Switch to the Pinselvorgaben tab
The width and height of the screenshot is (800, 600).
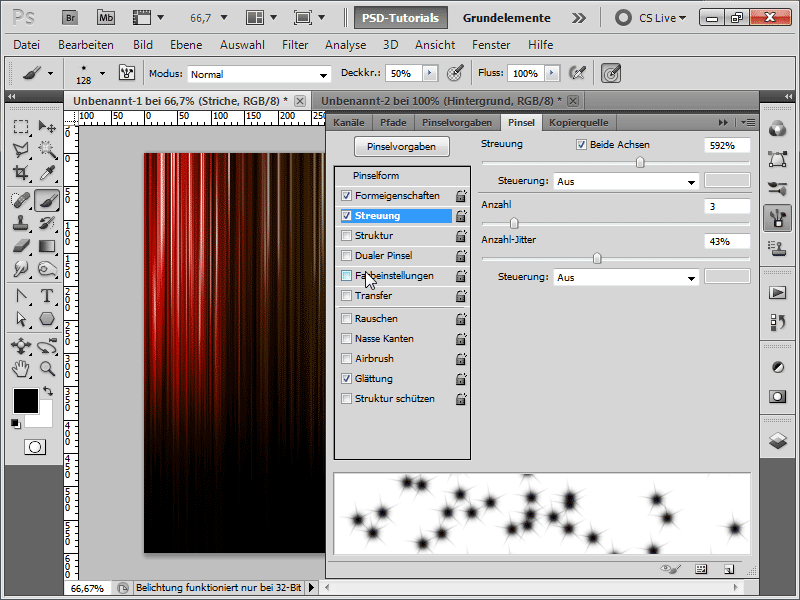(457, 122)
